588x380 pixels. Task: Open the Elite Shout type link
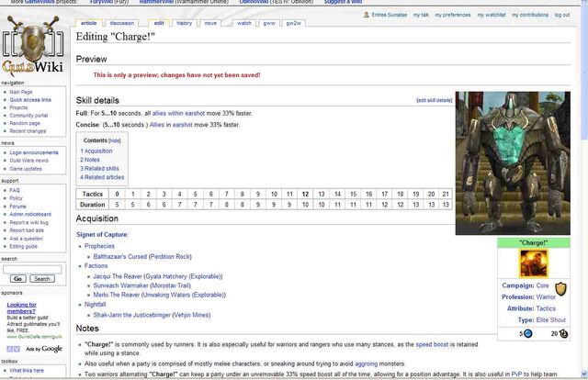coord(551,320)
